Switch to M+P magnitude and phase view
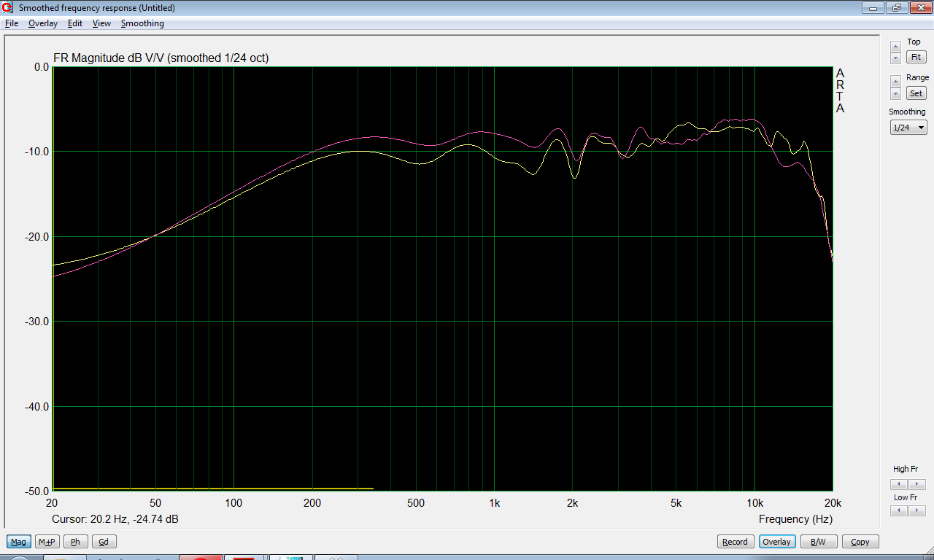Screen dimensions: 934x560 47,542
